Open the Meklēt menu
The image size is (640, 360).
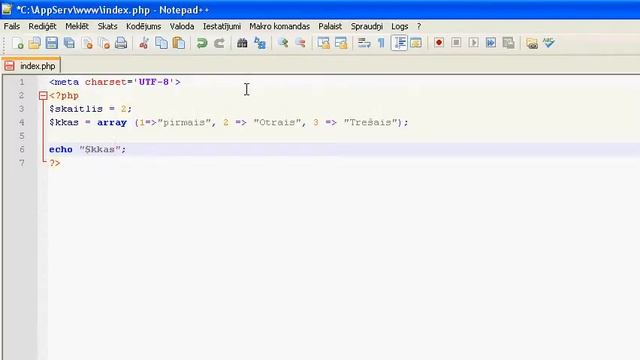pyautogui.click(x=77, y=26)
